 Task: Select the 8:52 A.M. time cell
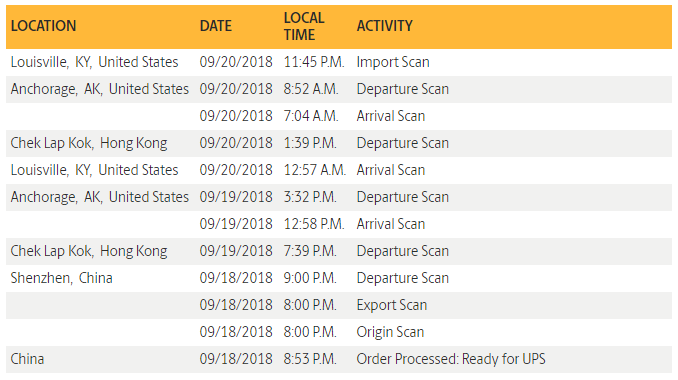point(311,89)
